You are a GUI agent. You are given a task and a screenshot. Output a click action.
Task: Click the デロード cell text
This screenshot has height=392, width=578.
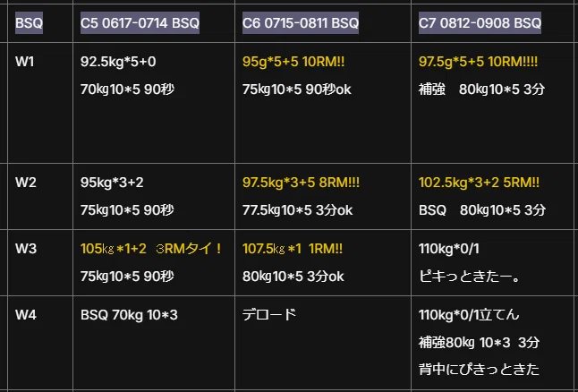click(x=269, y=314)
